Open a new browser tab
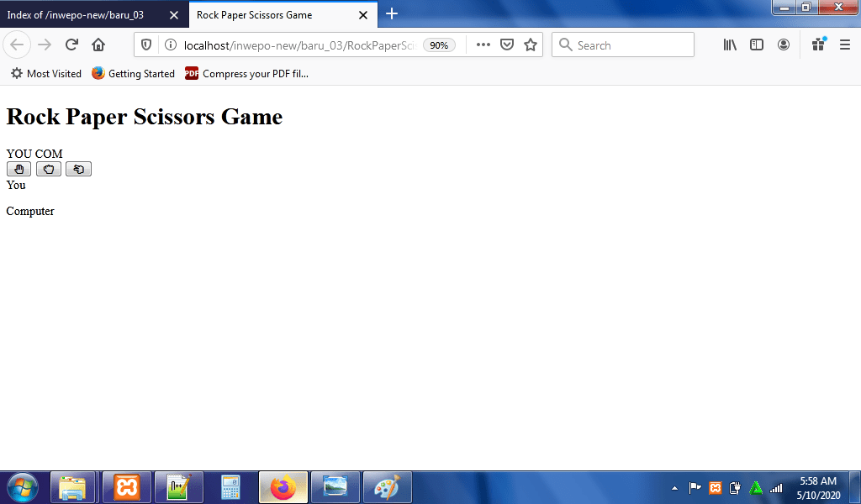Image resolution: width=861 pixels, height=504 pixels. coord(392,13)
